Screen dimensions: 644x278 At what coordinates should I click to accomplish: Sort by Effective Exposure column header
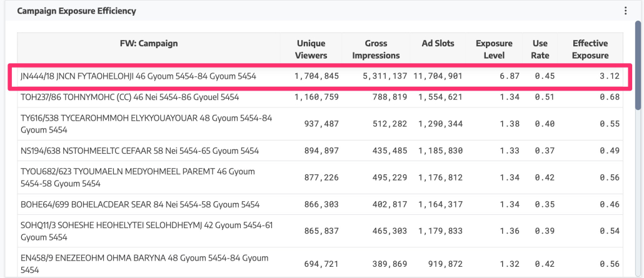pyautogui.click(x=590, y=49)
